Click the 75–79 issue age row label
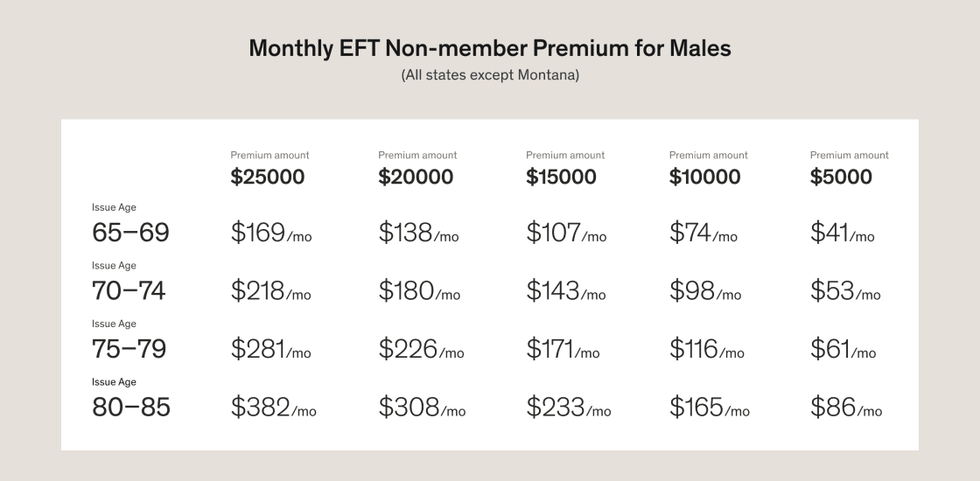The image size is (980, 481). 129,349
